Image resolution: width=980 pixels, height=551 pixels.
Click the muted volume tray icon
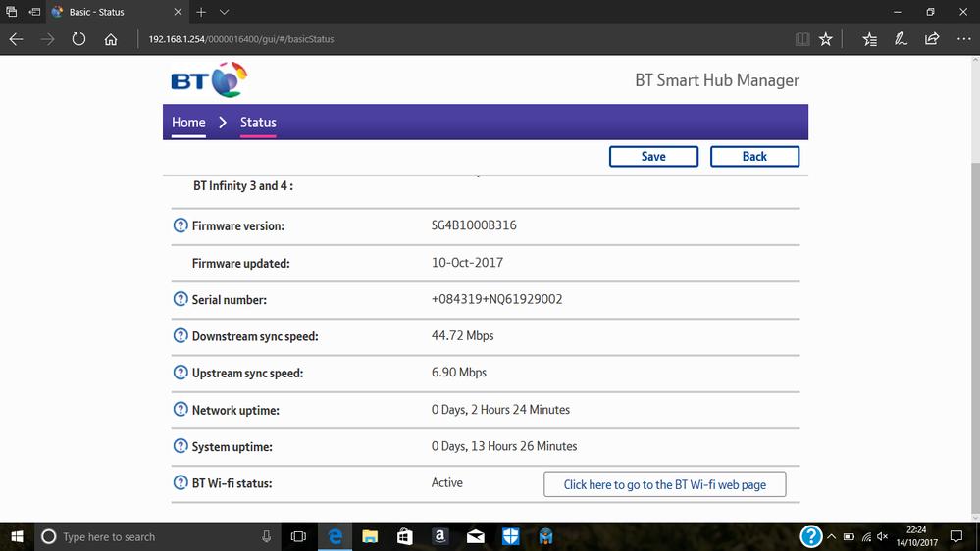click(x=883, y=536)
